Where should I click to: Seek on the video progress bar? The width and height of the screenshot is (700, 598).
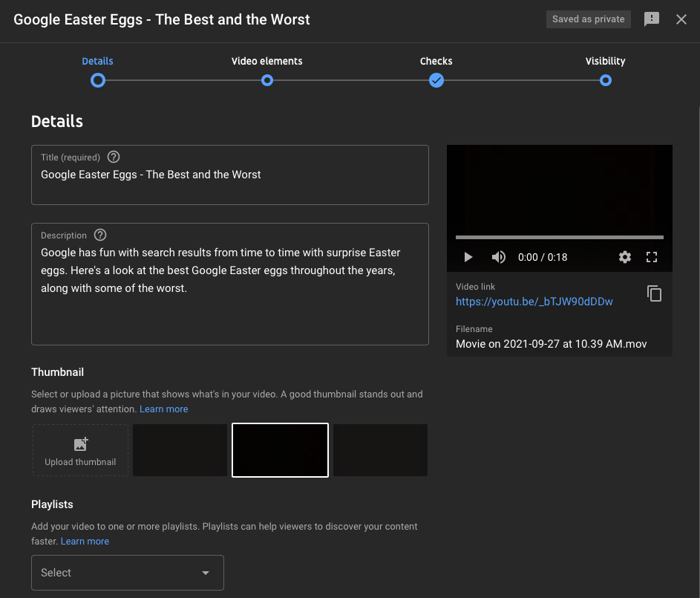click(560, 237)
